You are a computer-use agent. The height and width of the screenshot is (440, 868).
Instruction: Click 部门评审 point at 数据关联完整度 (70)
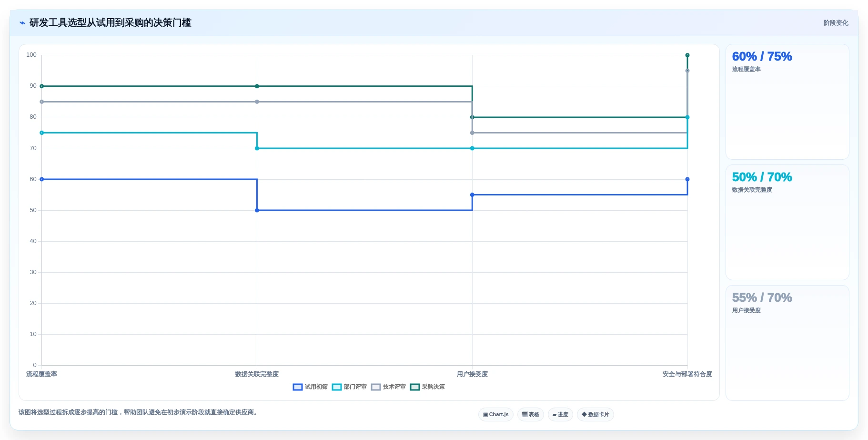(x=257, y=148)
